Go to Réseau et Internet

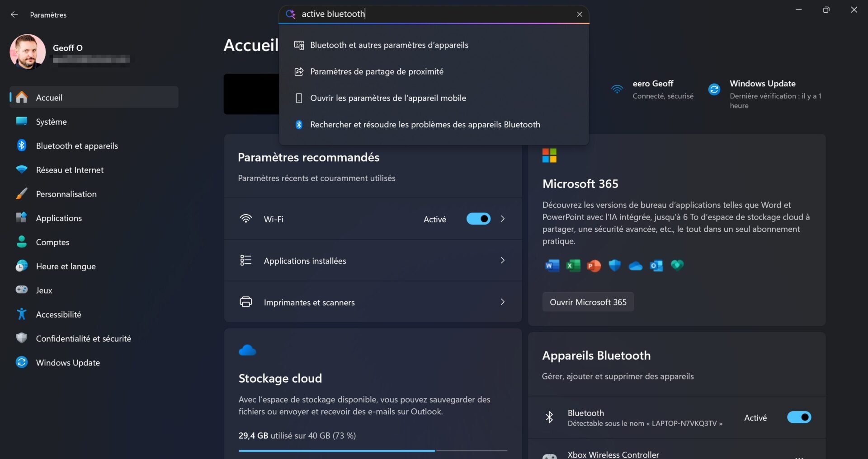pos(94,170)
